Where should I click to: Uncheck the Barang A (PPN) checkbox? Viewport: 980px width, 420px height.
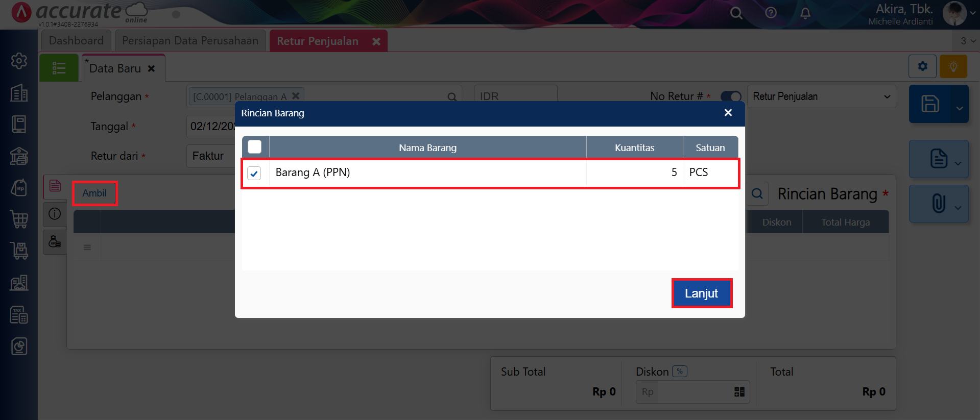[254, 174]
